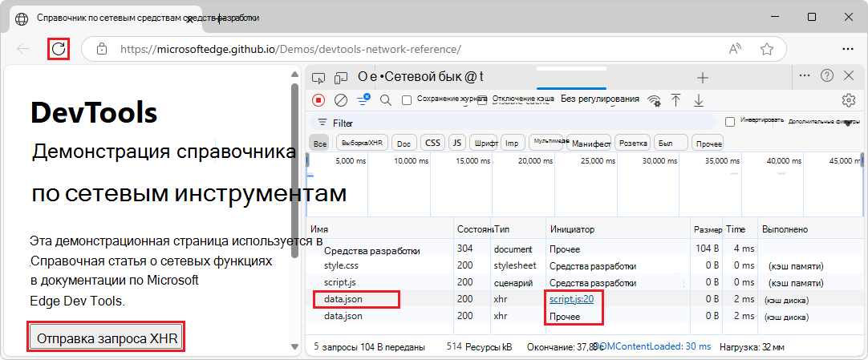Import a HAR file with the up arrow
The height and width of the screenshot is (360, 868).
tap(676, 100)
